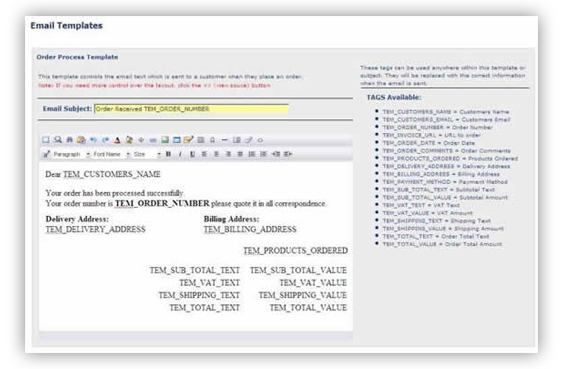563x369 pixels.
Task: Open the font Size dropdown
Action: click(147, 154)
